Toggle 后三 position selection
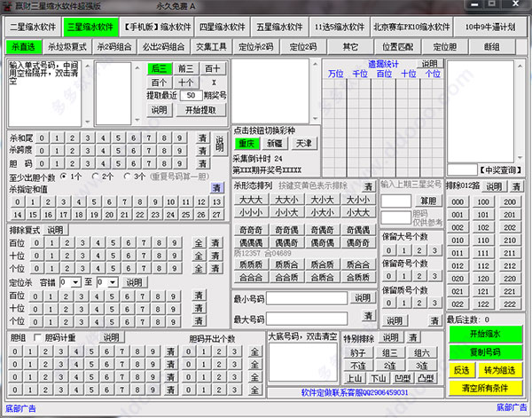This screenshot has width=532, height=418. click(160, 69)
